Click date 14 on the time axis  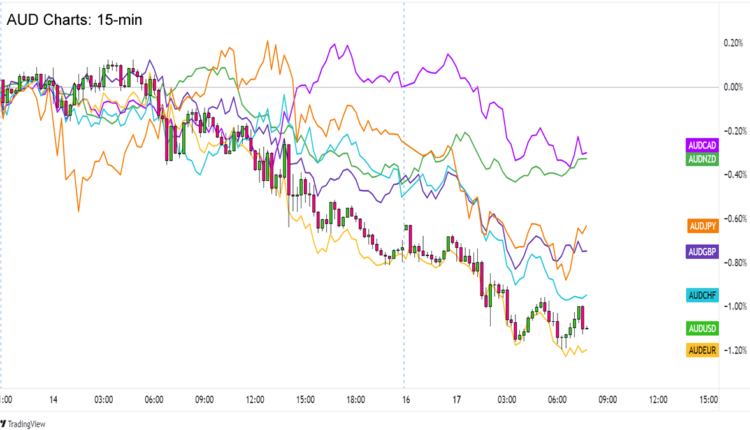tap(53, 399)
